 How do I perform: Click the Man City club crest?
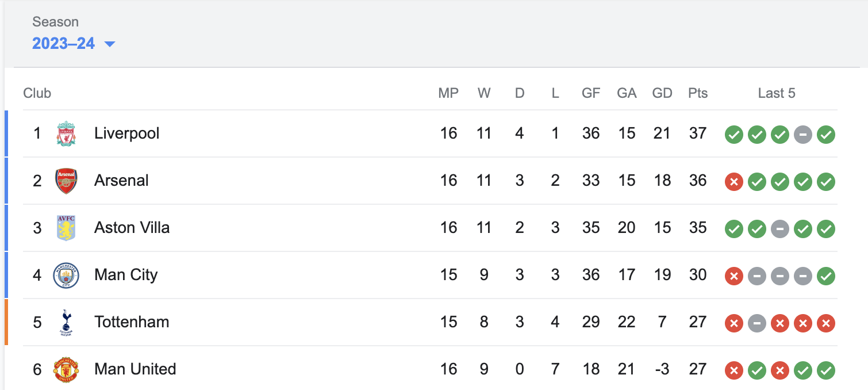point(66,275)
